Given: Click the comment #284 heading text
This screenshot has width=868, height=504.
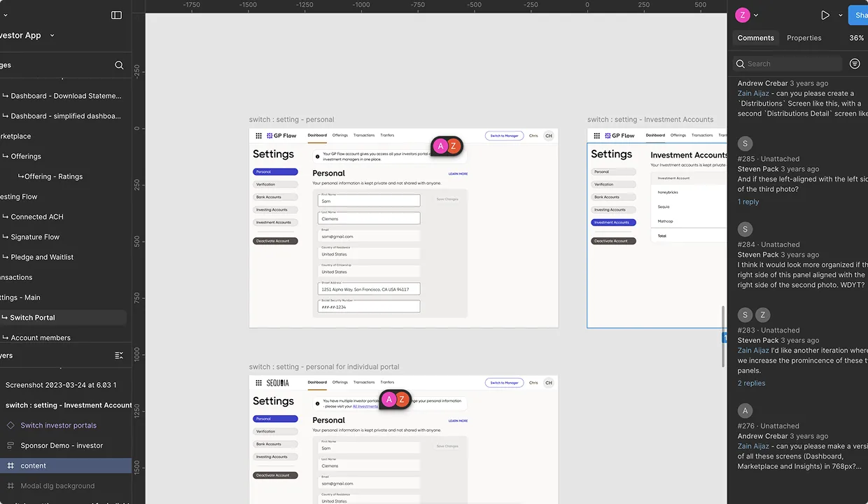Looking at the screenshot, I should 769,244.
